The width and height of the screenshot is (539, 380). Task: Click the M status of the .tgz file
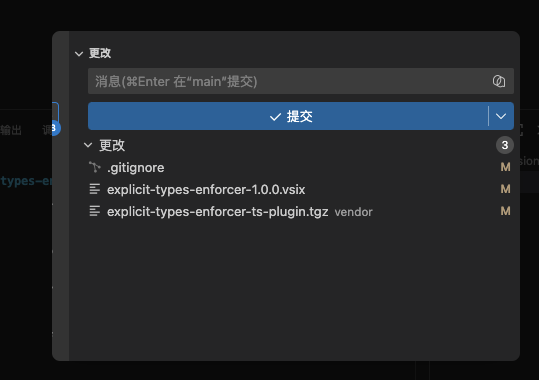(505, 211)
